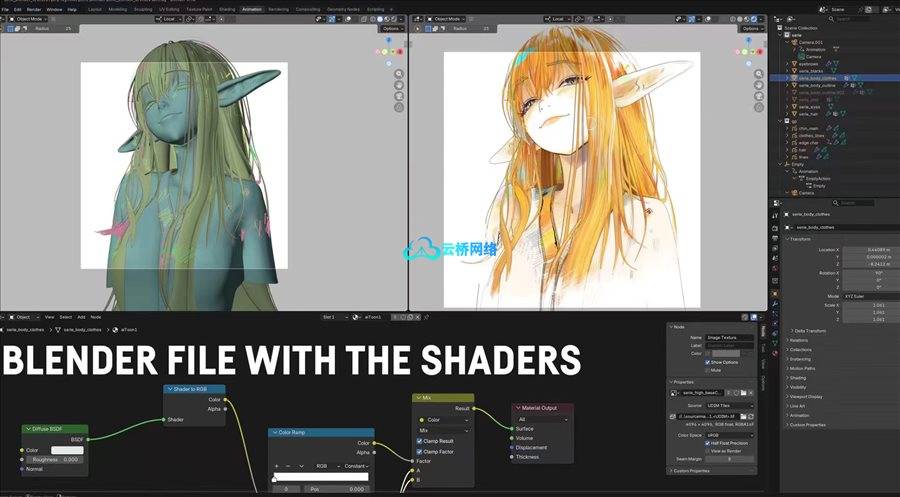The height and width of the screenshot is (497, 900).
Task: Select serie_body_clothes in the outliner
Action: [817, 78]
